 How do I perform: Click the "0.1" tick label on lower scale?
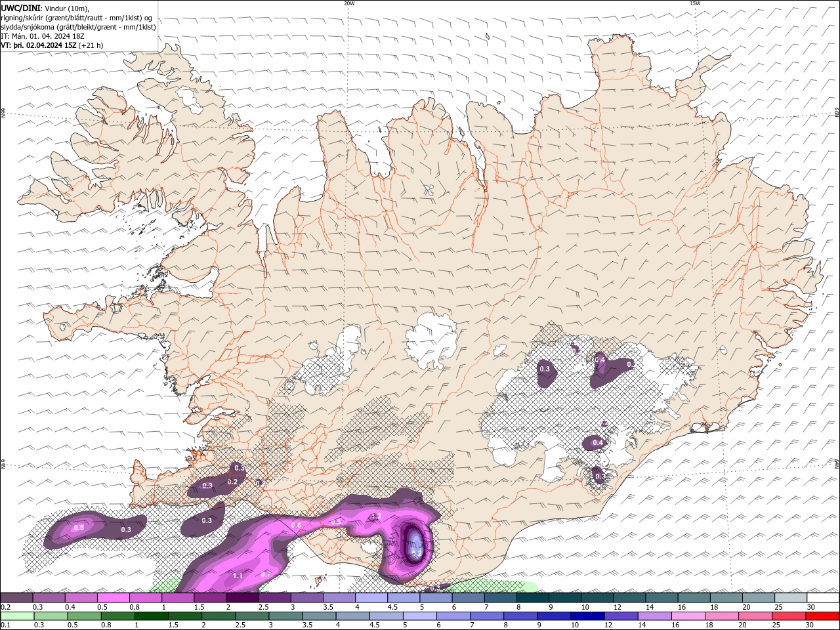click(x=5, y=625)
